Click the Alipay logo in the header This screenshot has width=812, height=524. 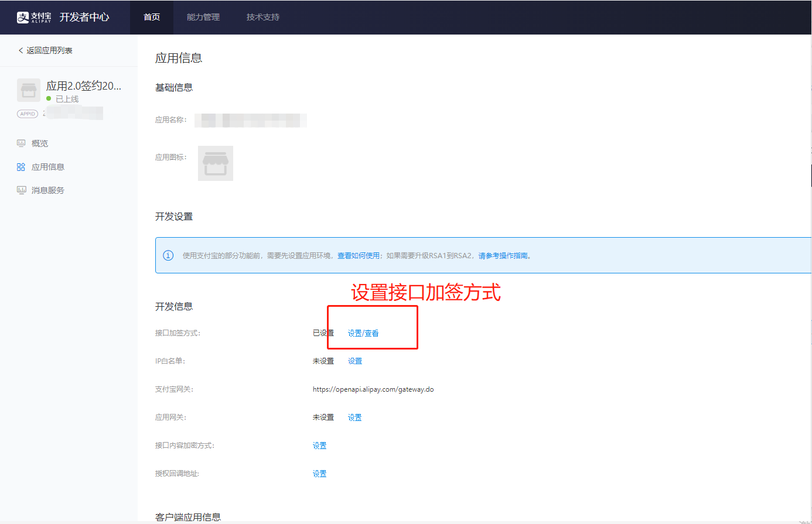tap(34, 18)
